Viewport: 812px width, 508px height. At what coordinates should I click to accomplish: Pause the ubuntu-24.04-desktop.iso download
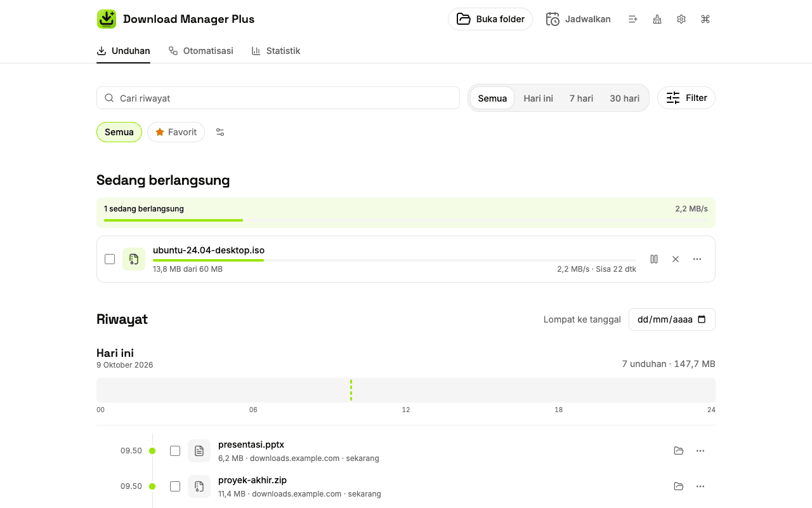(654, 259)
